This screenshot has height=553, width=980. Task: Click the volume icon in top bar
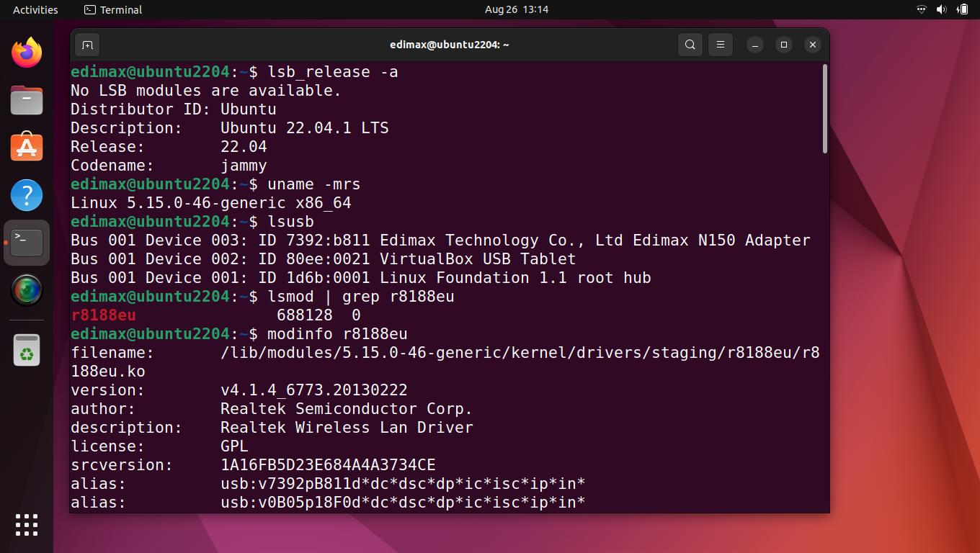pyautogui.click(x=941, y=9)
